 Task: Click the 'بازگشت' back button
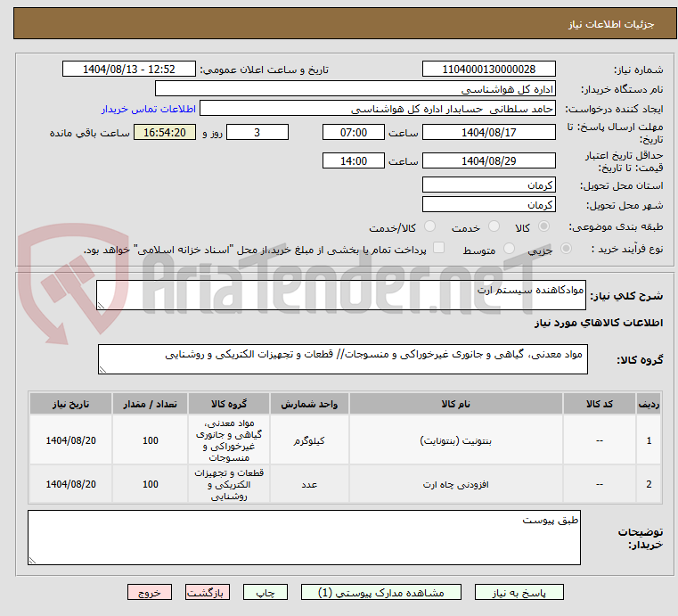(x=207, y=592)
